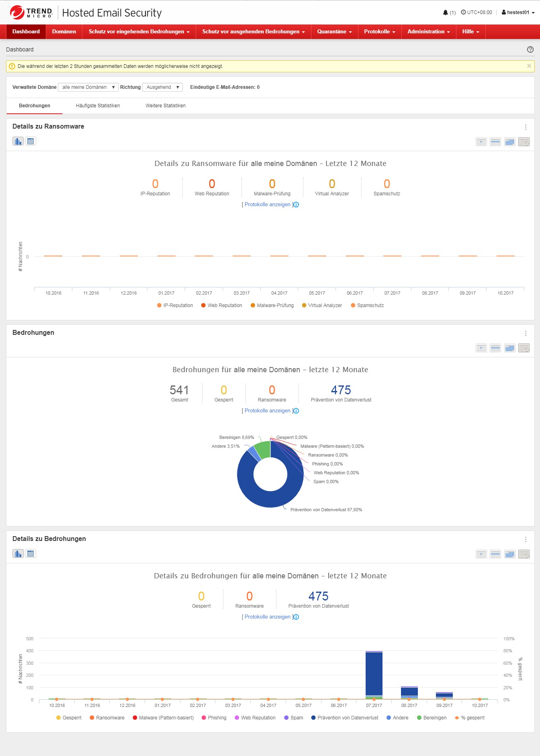Screen dimensions: 540x756
Task: Switch to the Häufigste Statistiken tab
Action: [98, 106]
